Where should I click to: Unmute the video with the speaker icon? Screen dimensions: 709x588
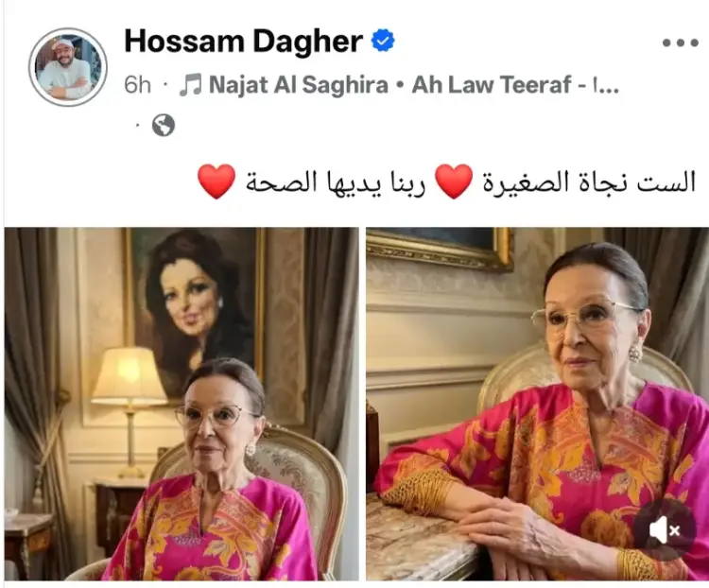pos(664,529)
